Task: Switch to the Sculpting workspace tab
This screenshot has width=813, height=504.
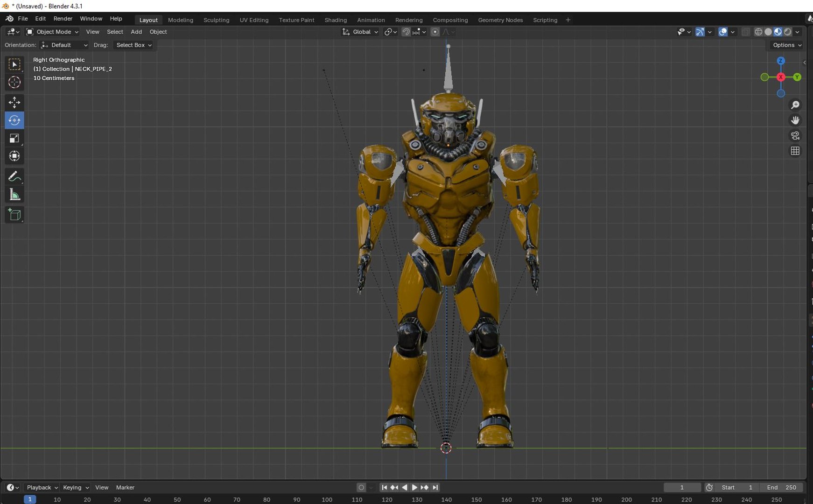Action: [217, 20]
